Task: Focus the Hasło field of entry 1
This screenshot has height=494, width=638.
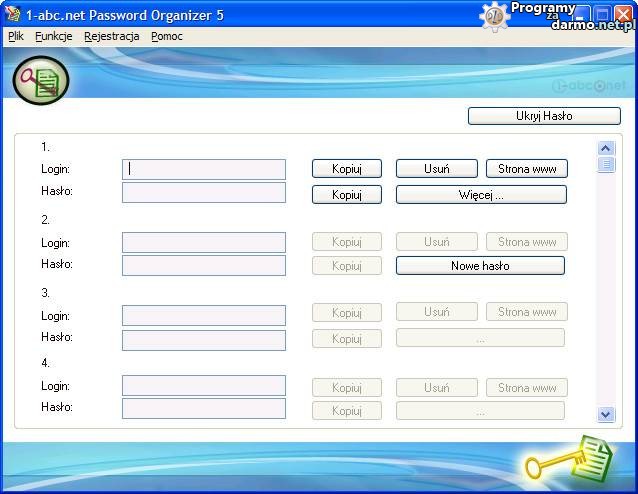Action: (x=204, y=192)
